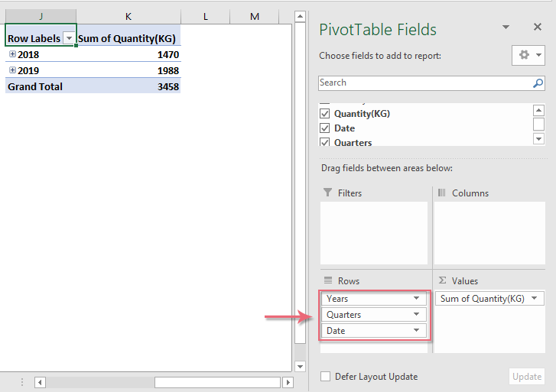This screenshot has width=556, height=392.
Task: Uncheck the Quantity(KG) field checkbox
Action: click(324, 114)
